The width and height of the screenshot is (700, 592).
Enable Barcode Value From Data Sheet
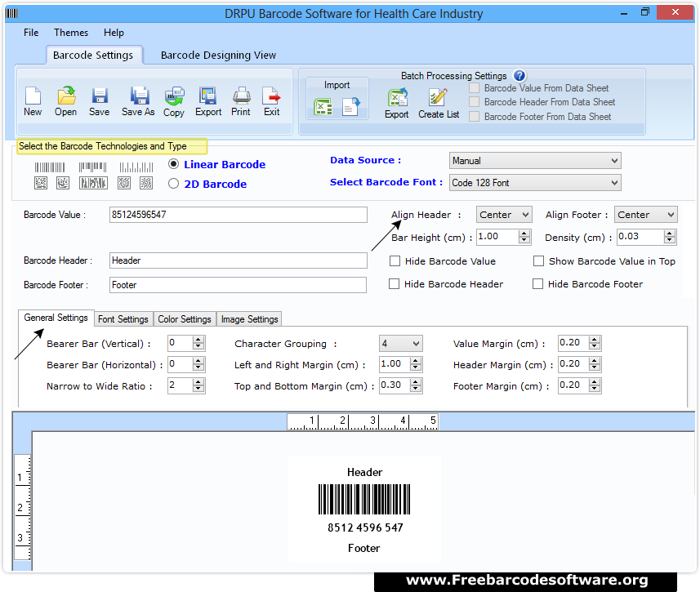(x=474, y=88)
